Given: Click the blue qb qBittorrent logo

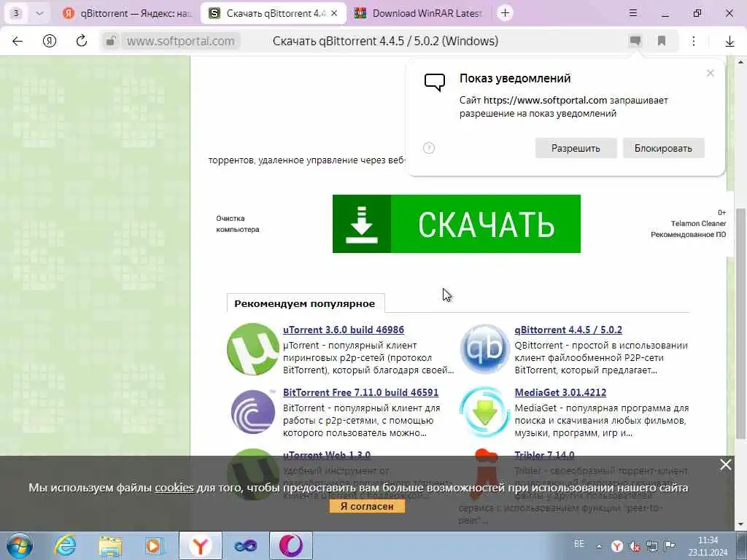Looking at the screenshot, I should click(x=484, y=349).
